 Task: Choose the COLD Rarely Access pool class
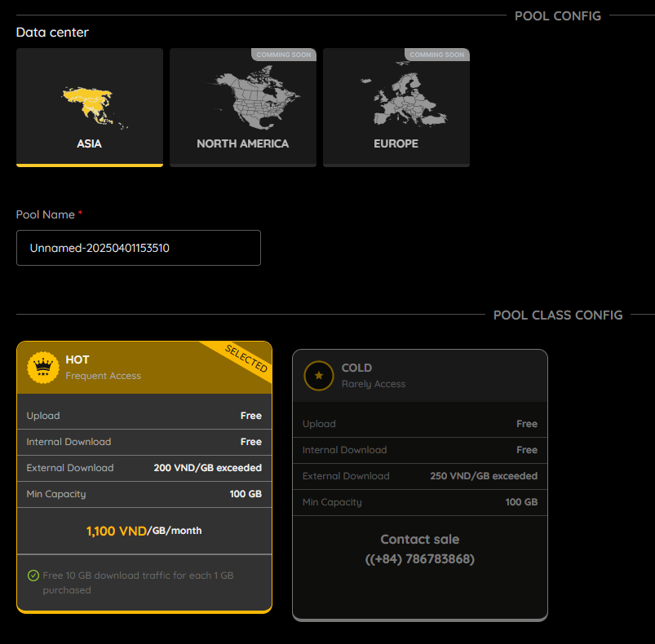click(420, 485)
